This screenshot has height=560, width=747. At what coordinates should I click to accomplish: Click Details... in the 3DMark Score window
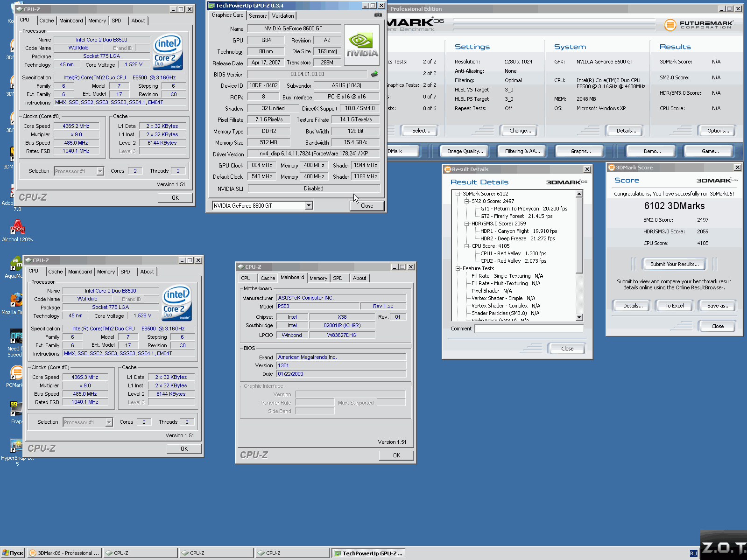click(x=633, y=306)
